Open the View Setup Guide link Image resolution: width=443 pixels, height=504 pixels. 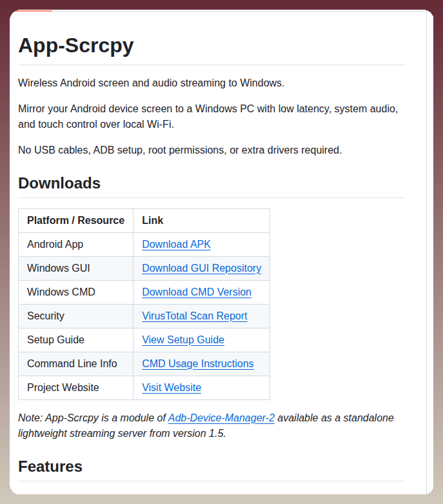[183, 339]
